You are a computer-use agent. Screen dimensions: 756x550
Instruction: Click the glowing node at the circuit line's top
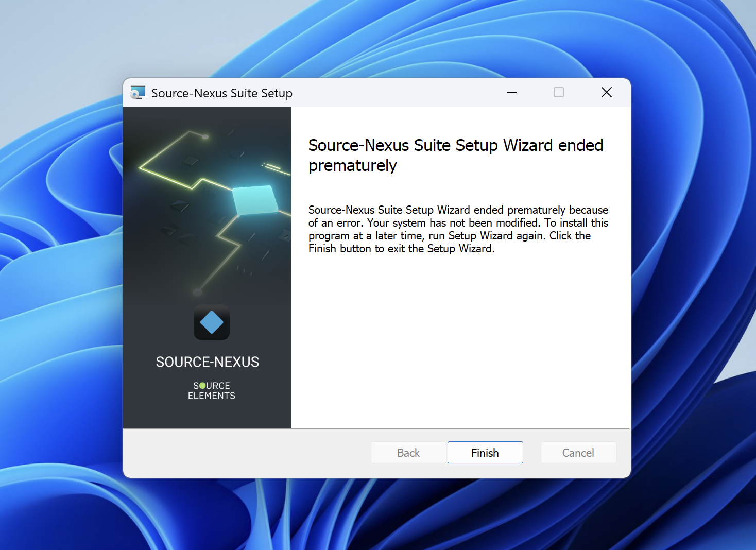tap(205, 136)
